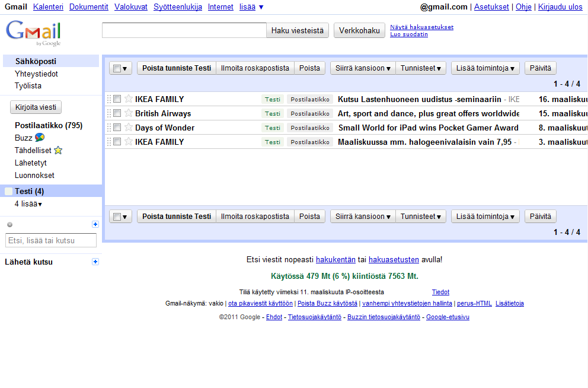Tick the select-all checkbox in the bottom toolbar
This screenshot has height=388, width=588.
point(117,217)
